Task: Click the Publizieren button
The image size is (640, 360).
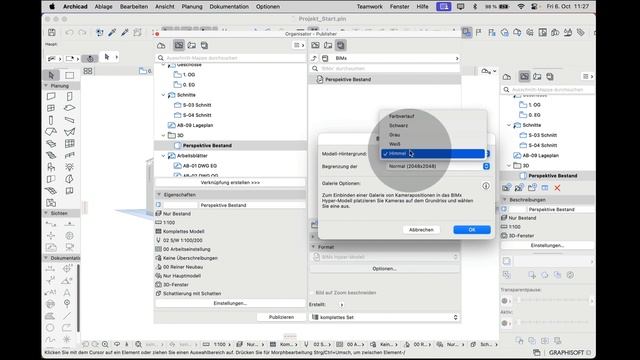Action: pyautogui.click(x=281, y=317)
